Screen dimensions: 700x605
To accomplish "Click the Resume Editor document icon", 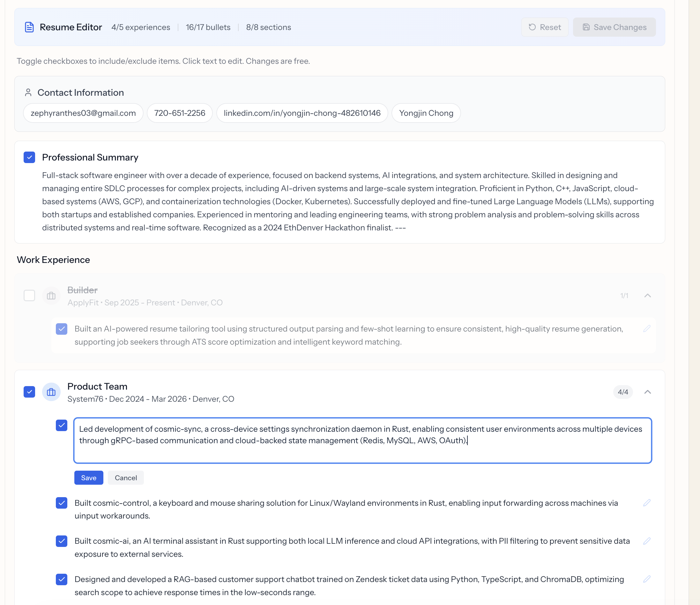I will coord(29,27).
